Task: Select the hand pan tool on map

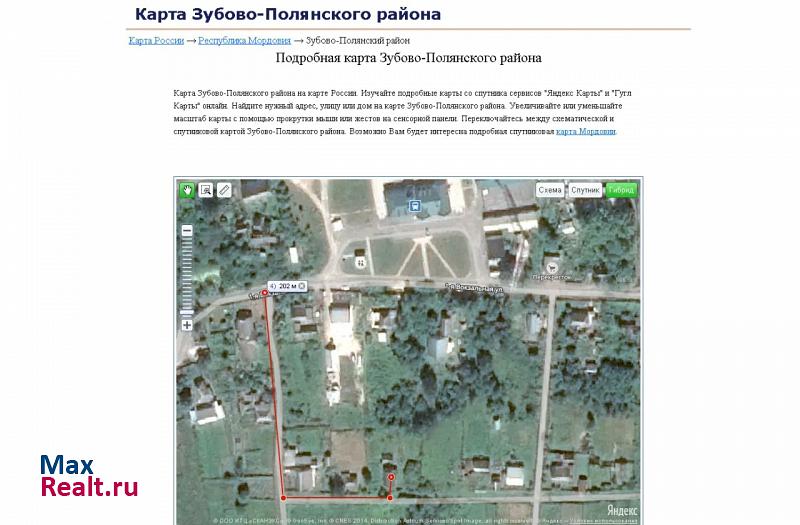Action: 187,190
